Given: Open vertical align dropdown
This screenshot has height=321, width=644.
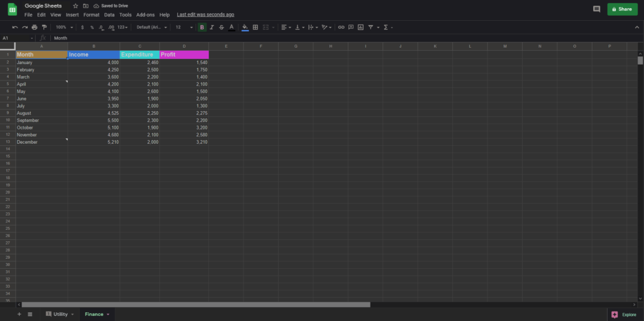Looking at the screenshot, I should 300,27.
